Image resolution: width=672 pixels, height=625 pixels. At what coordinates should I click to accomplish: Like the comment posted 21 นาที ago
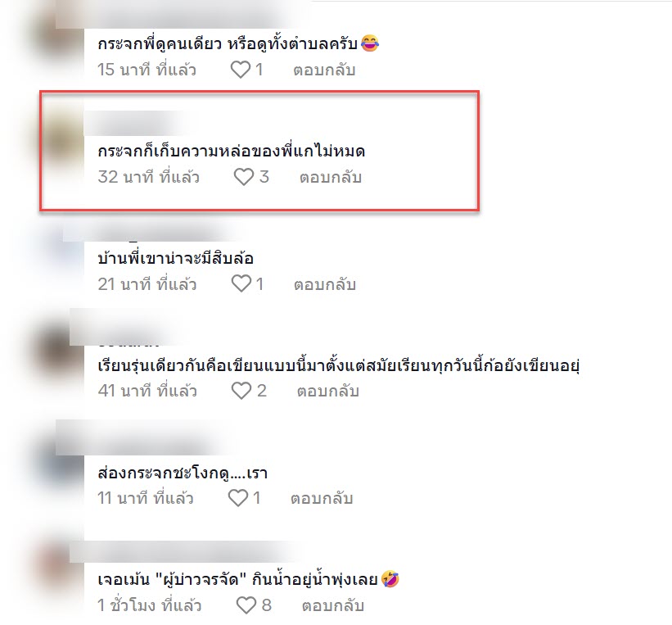click(x=241, y=283)
